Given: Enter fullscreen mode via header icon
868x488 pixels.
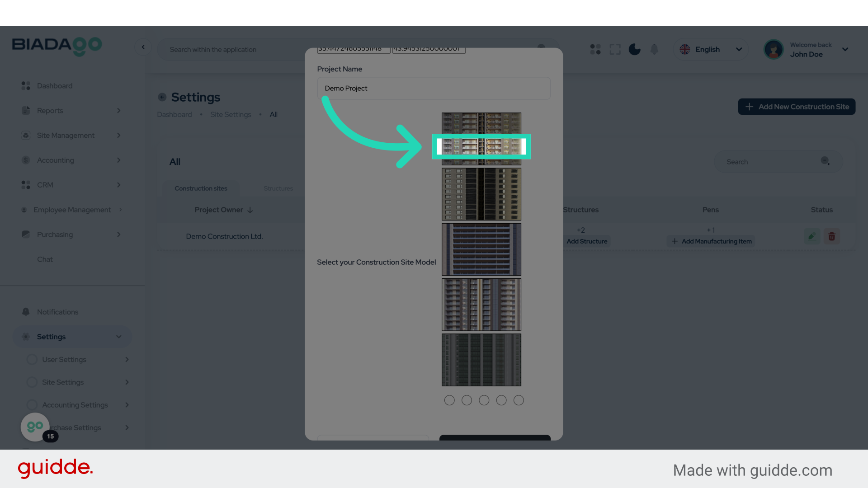Looking at the screenshot, I should 615,49.
